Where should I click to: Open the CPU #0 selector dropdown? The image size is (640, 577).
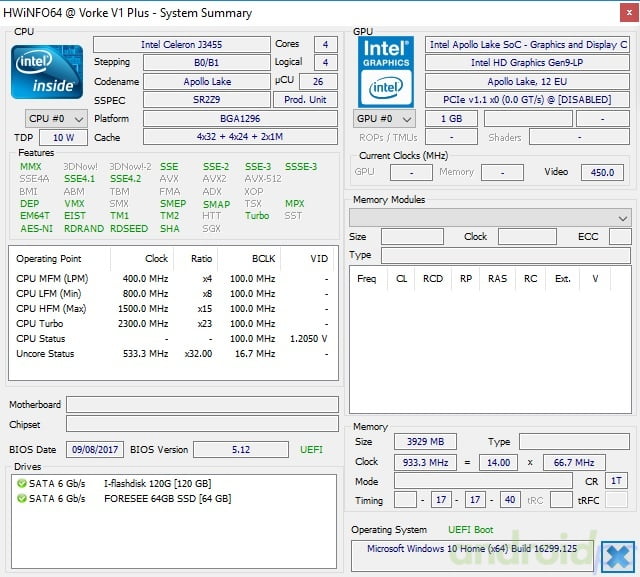[56, 119]
